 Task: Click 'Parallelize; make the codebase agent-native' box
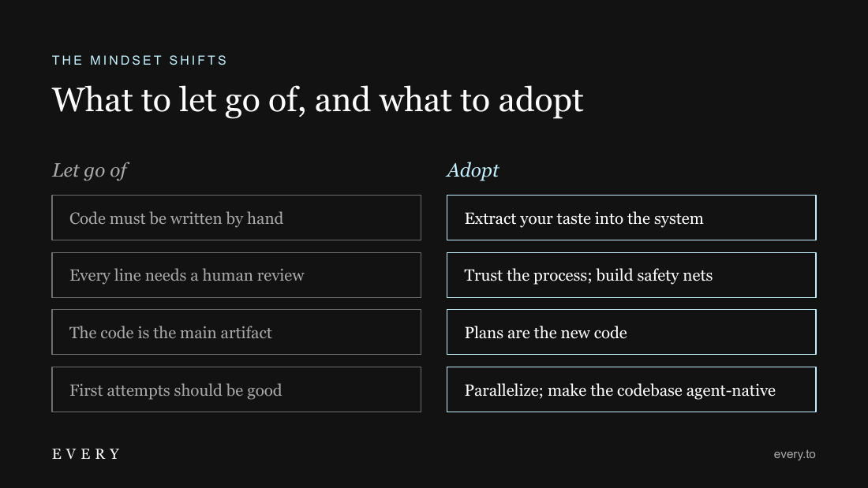point(631,389)
